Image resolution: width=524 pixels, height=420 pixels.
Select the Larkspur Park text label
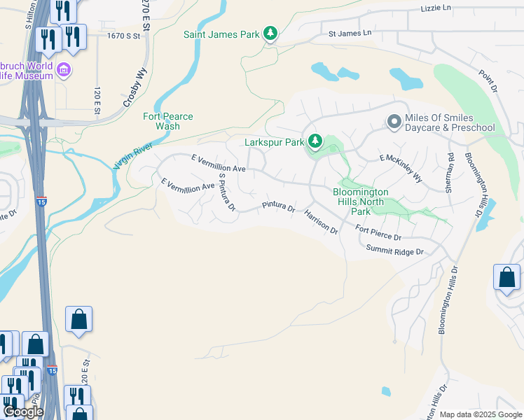(x=275, y=142)
